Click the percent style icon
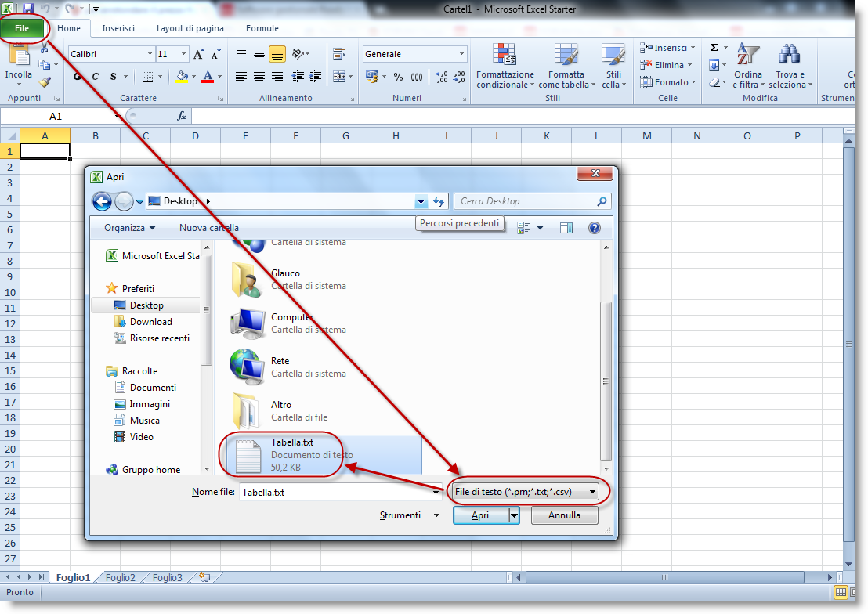Screen dimensions: 868x614 click(x=398, y=77)
